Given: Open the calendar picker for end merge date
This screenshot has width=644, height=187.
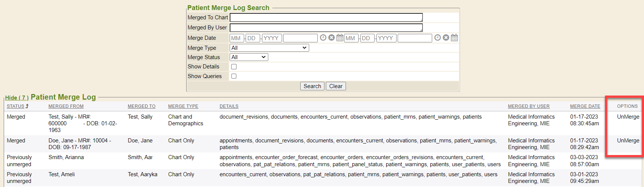Looking at the screenshot, I should pos(454,38).
